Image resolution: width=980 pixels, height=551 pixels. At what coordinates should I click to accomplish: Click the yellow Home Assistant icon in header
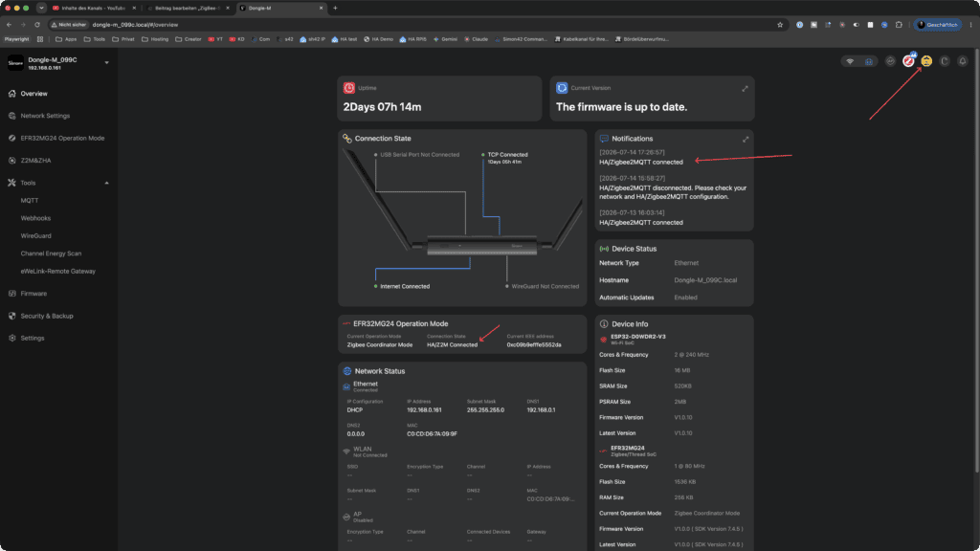click(926, 61)
